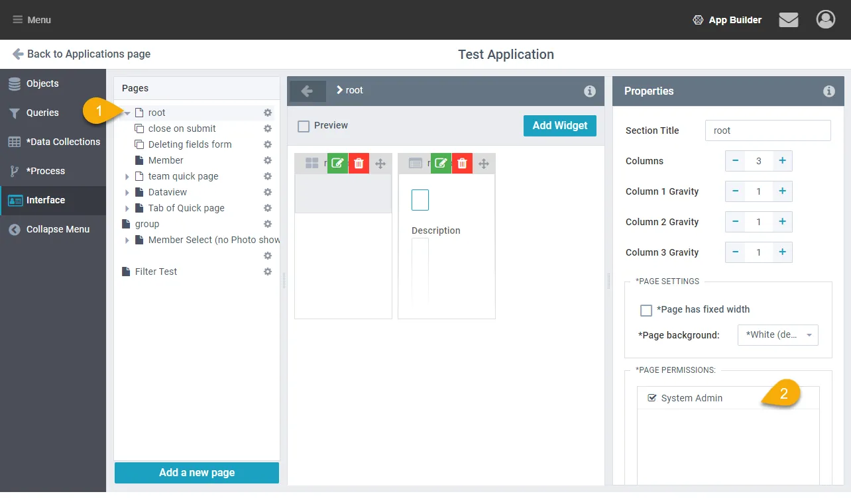Expand the team quick page tree node
Image resolution: width=851 pixels, height=504 pixels.
pos(127,177)
